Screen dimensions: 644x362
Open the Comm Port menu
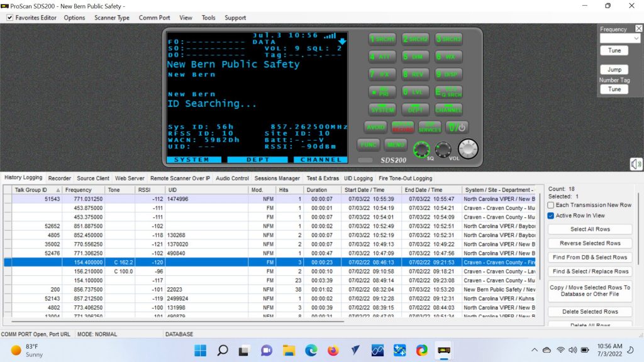click(154, 18)
